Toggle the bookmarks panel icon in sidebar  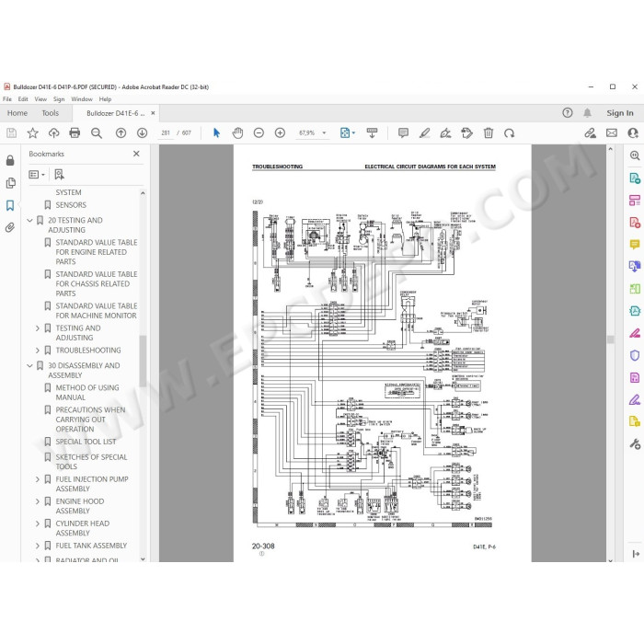tap(10, 205)
